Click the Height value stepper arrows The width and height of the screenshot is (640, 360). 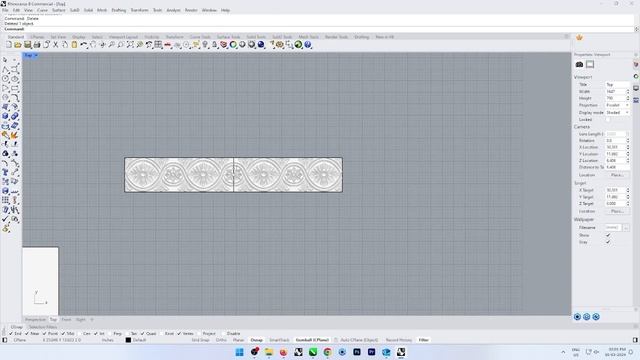(628, 98)
